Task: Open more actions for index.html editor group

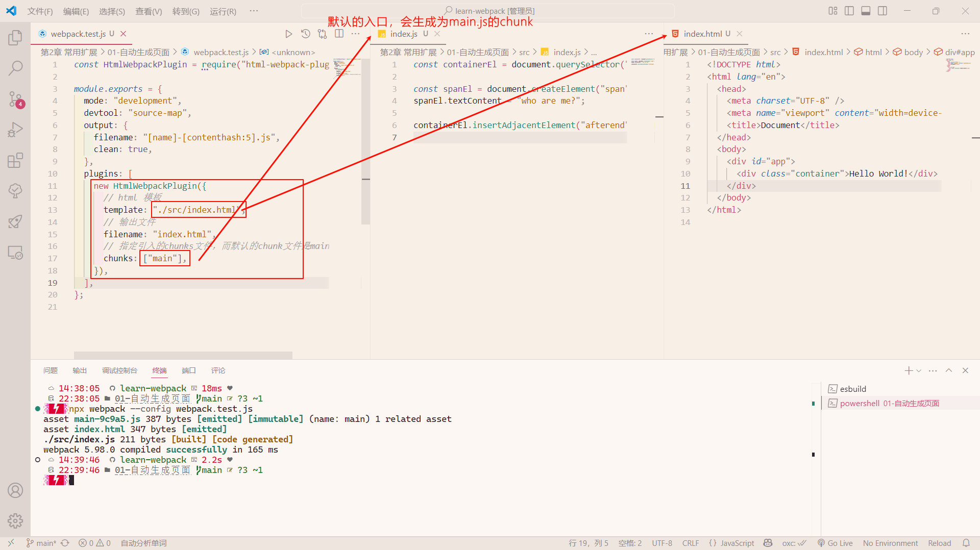Action: pos(965,34)
